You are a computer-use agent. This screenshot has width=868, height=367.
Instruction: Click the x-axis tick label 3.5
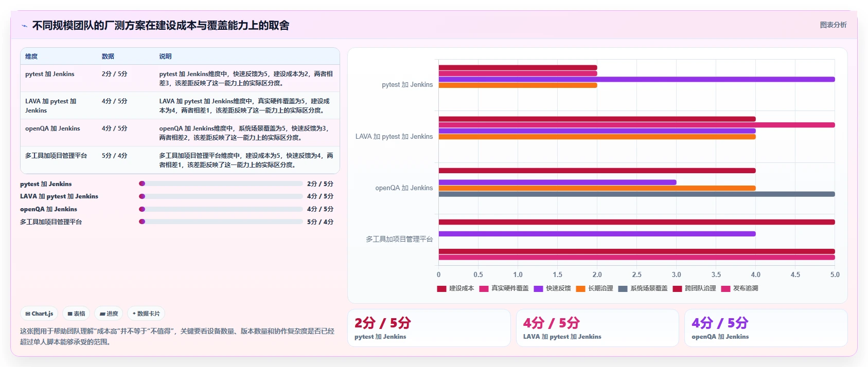point(716,274)
